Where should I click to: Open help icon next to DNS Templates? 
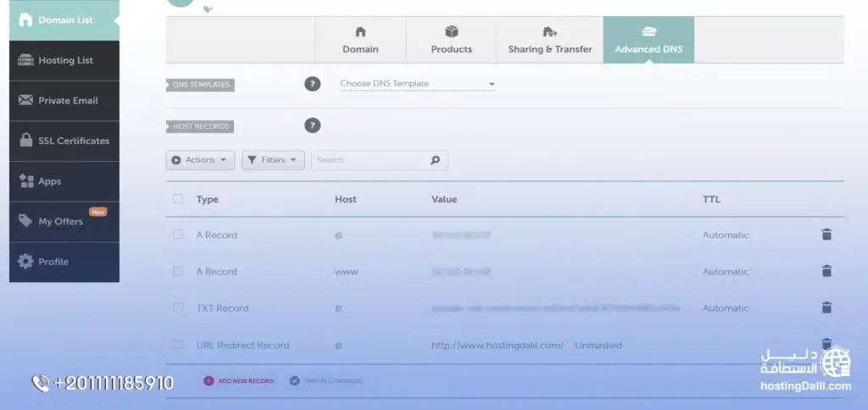click(x=313, y=84)
